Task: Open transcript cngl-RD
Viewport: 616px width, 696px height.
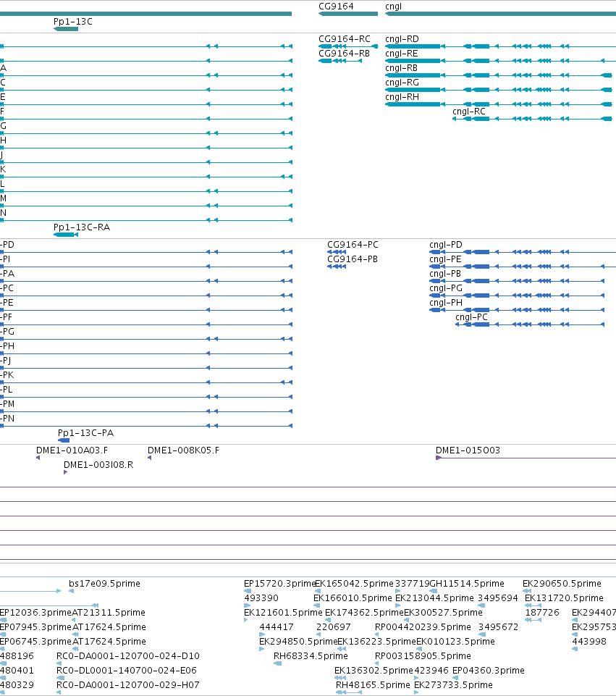Action: pos(402,38)
